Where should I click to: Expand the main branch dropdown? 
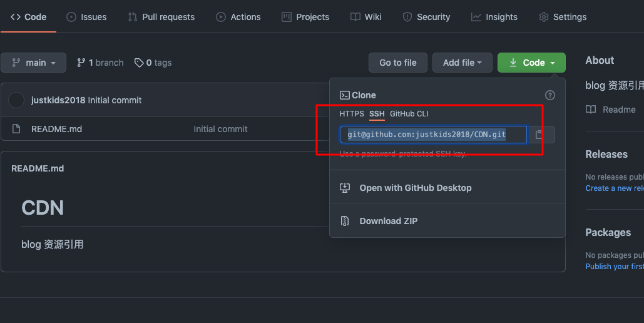pyautogui.click(x=33, y=63)
